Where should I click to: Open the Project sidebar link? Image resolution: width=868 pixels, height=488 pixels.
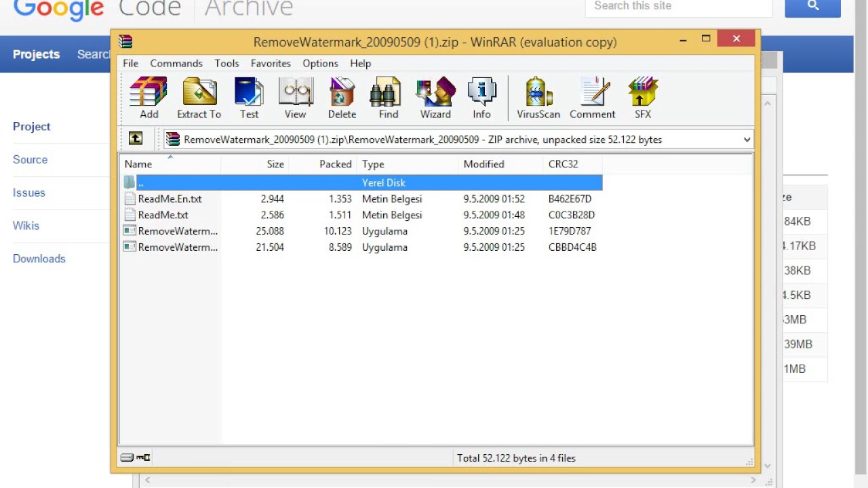(x=32, y=127)
